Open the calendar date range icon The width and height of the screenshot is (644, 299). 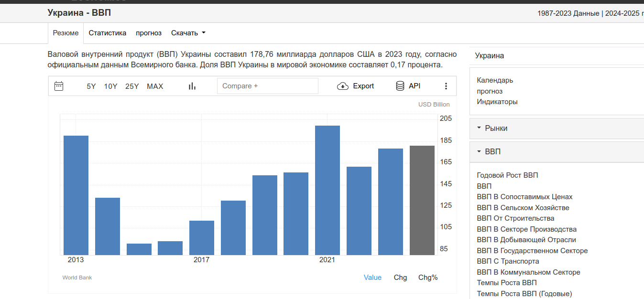click(x=59, y=86)
